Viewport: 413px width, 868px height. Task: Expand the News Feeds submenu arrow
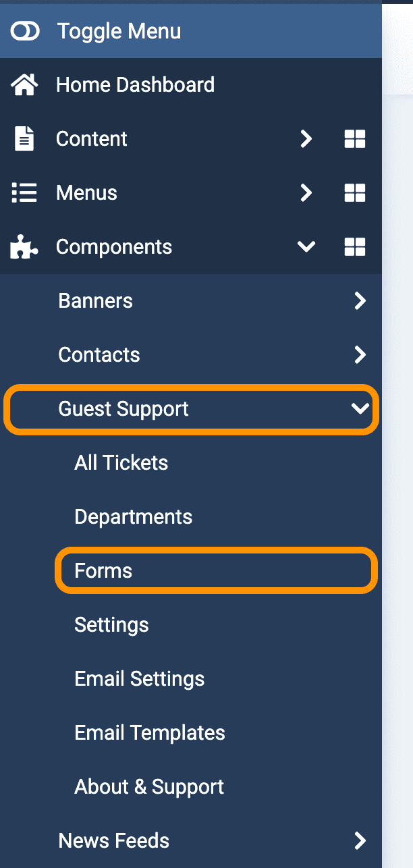(x=360, y=841)
